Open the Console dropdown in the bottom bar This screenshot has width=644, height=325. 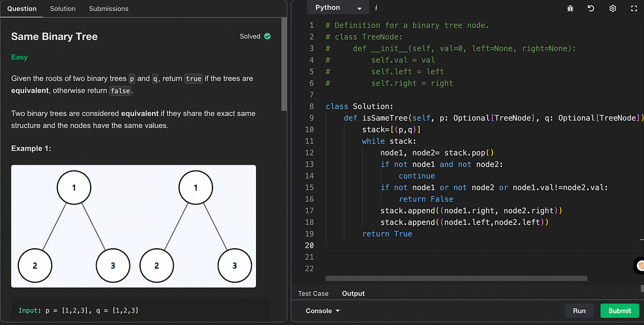tap(321, 311)
